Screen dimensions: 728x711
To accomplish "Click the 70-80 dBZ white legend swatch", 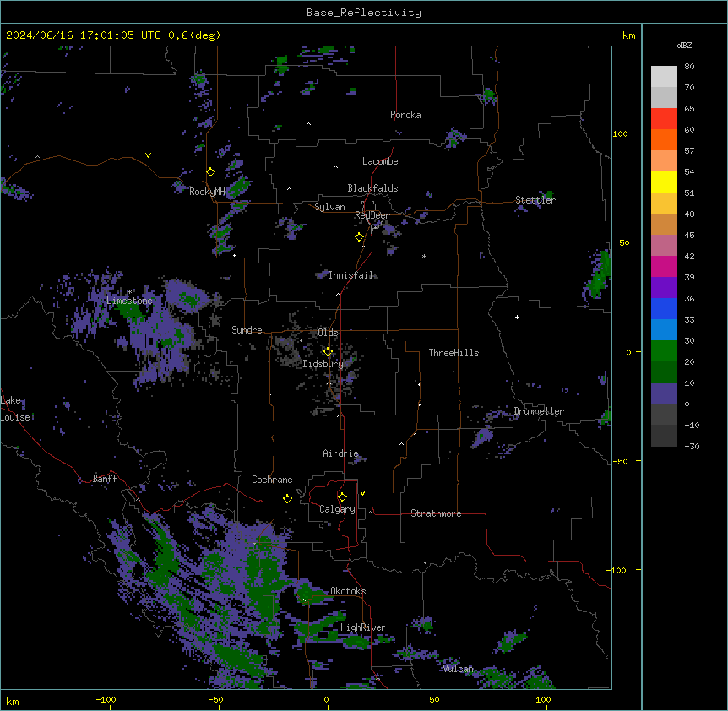I will (x=664, y=77).
